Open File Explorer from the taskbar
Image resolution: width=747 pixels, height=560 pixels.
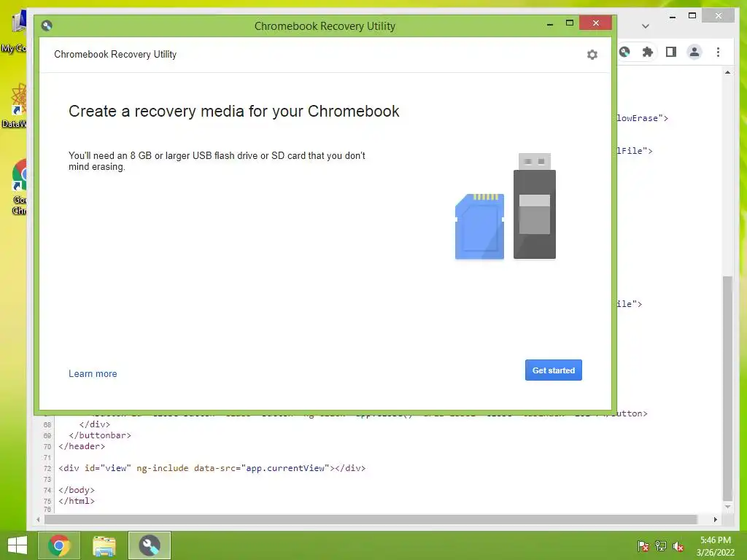pyautogui.click(x=104, y=545)
